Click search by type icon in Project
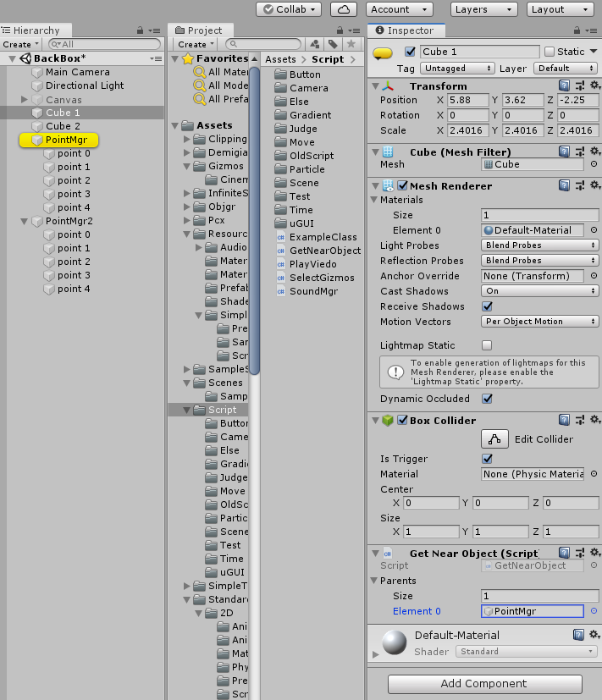Screen dimensions: 602x700 click(315, 44)
